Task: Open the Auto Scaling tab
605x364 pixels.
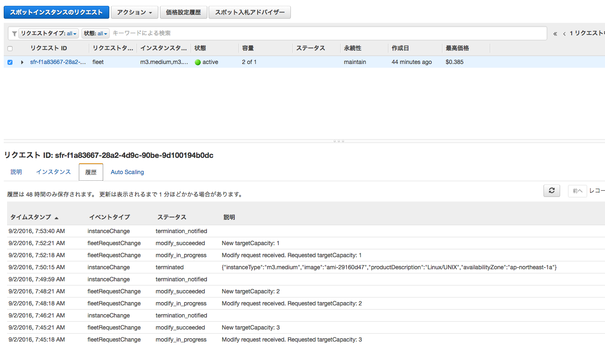Action: click(127, 172)
